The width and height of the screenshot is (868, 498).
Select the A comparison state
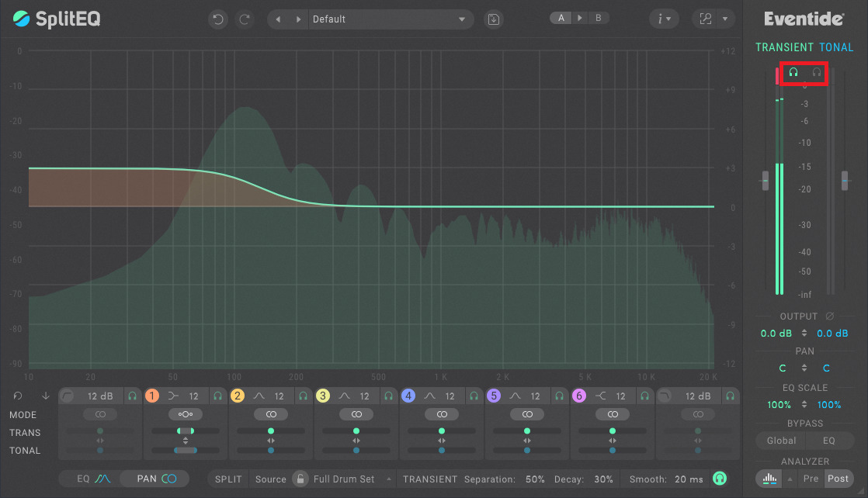[x=561, y=18]
